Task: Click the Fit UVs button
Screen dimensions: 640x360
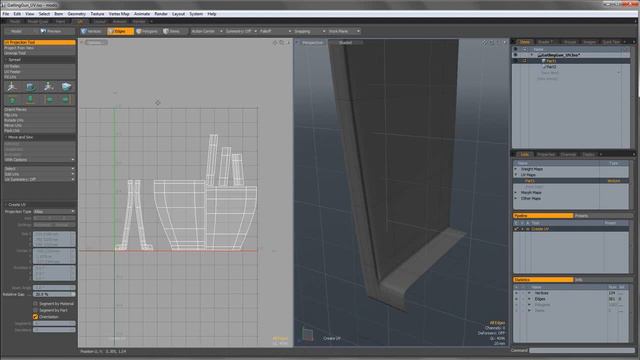Action: pos(40,77)
